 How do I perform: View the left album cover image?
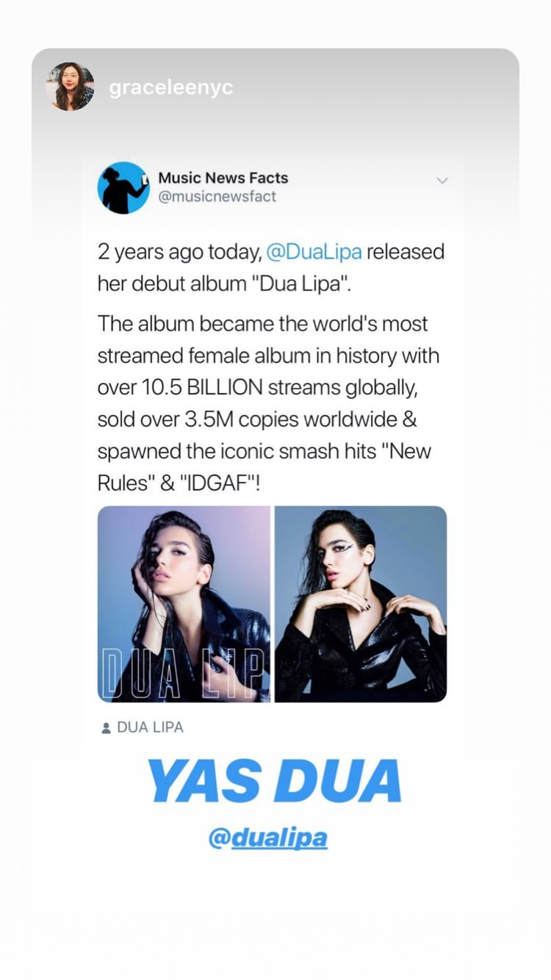[x=184, y=604]
